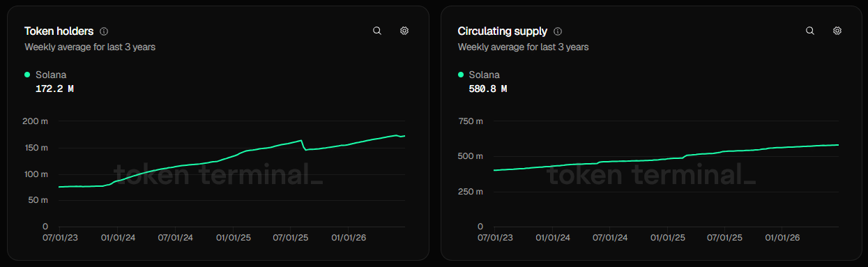
Task: Click the 580.8 M supply value
Action: pyautogui.click(x=488, y=89)
